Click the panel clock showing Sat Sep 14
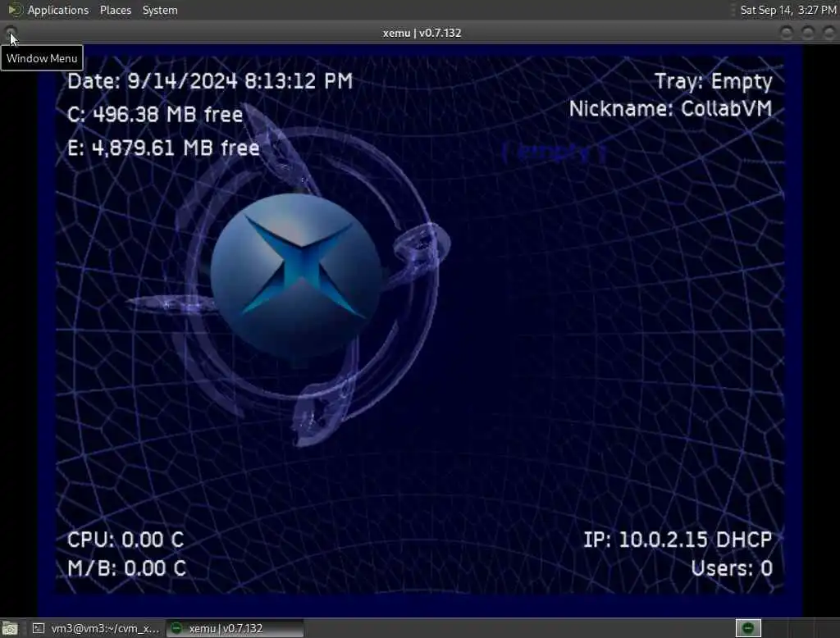 click(788, 10)
